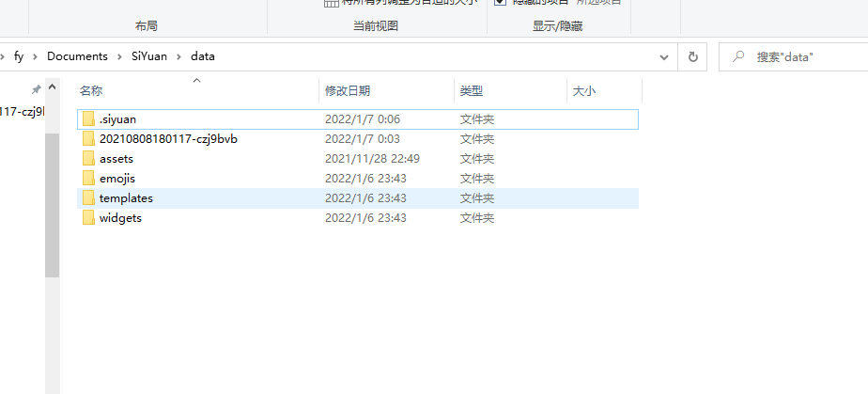Click the templates folder name
This screenshot has height=394, width=868.
click(126, 197)
